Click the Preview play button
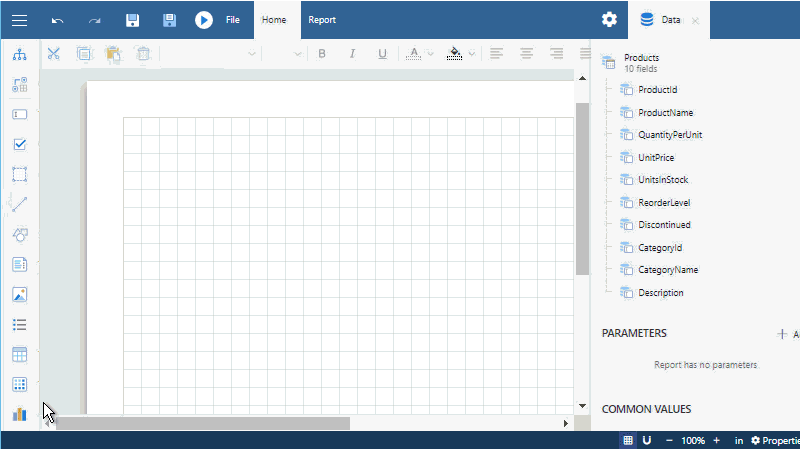 (x=204, y=20)
